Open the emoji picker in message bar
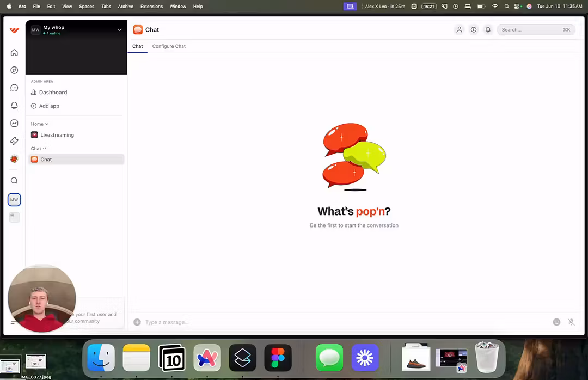The width and height of the screenshot is (588, 380). [556, 322]
